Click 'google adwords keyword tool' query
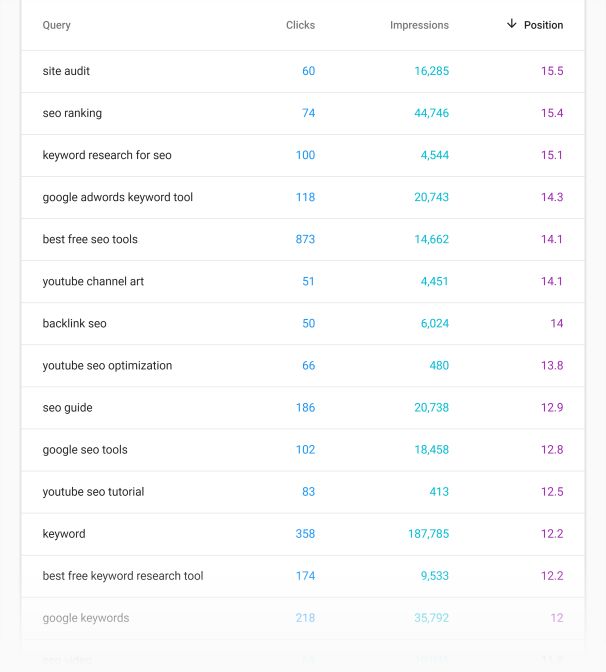 pos(118,197)
